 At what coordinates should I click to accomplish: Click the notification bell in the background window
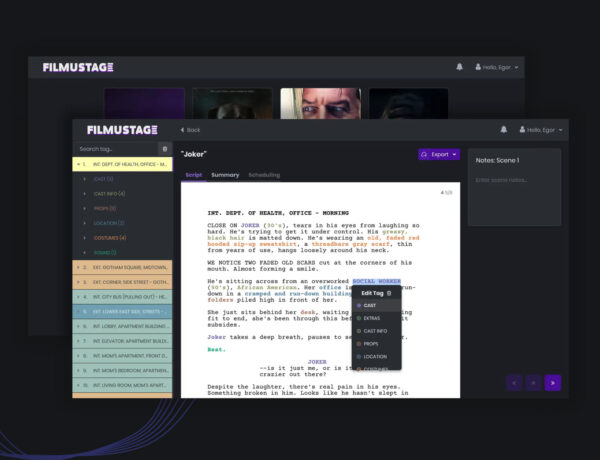click(460, 67)
